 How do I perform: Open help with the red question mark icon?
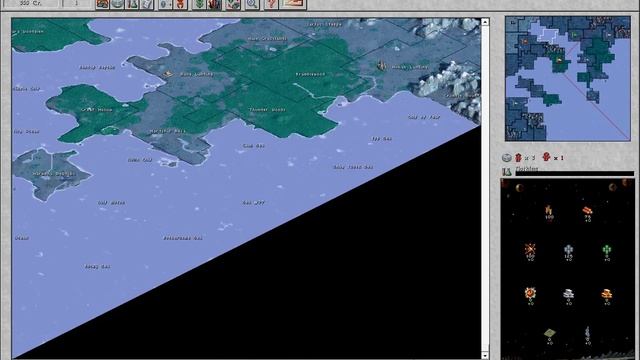pos(271,4)
